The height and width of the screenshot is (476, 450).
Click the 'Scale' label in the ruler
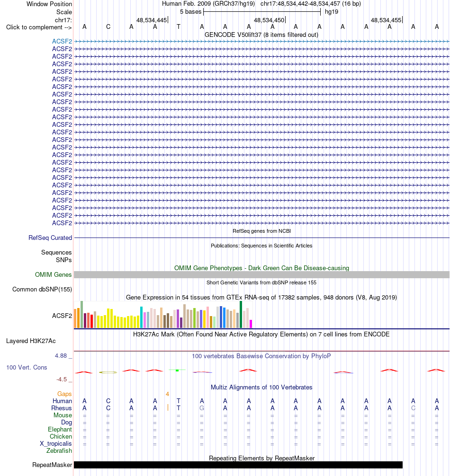pyautogui.click(x=64, y=12)
